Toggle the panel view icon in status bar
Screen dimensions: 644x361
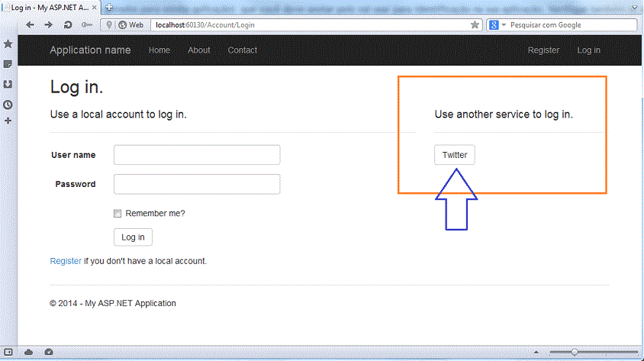8,352
